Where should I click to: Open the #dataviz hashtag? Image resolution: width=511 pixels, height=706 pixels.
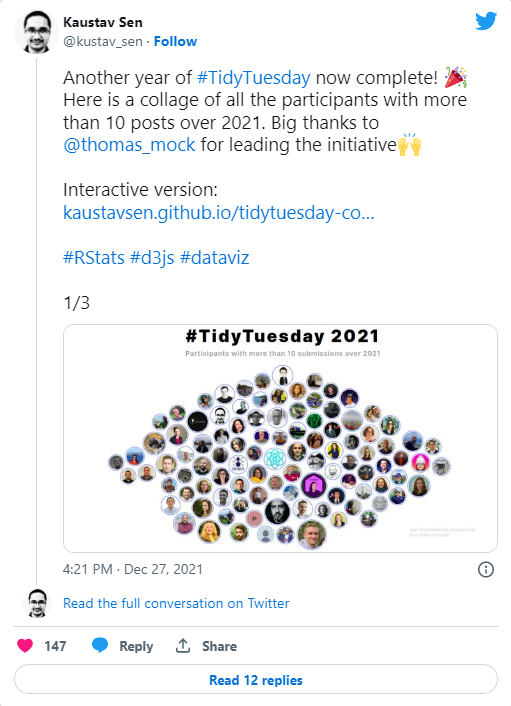click(x=214, y=258)
